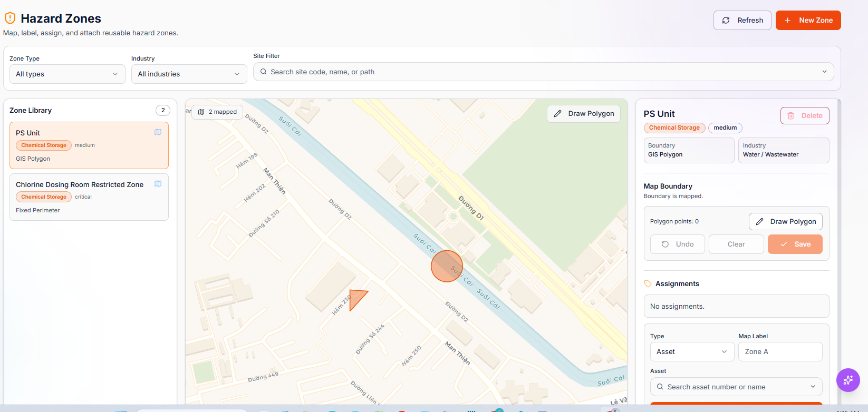The image size is (868, 412).
Task: Click the 2 mapped badge on map
Action: pyautogui.click(x=217, y=112)
